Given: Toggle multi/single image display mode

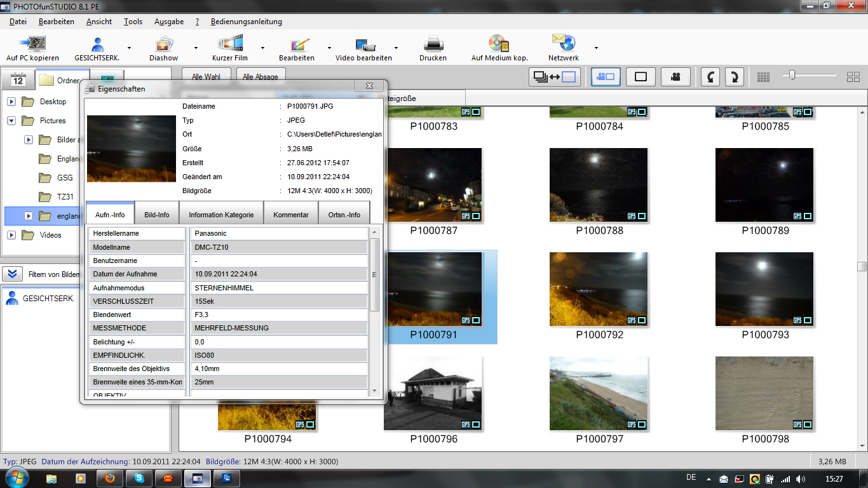Looking at the screenshot, I should click(x=554, y=77).
